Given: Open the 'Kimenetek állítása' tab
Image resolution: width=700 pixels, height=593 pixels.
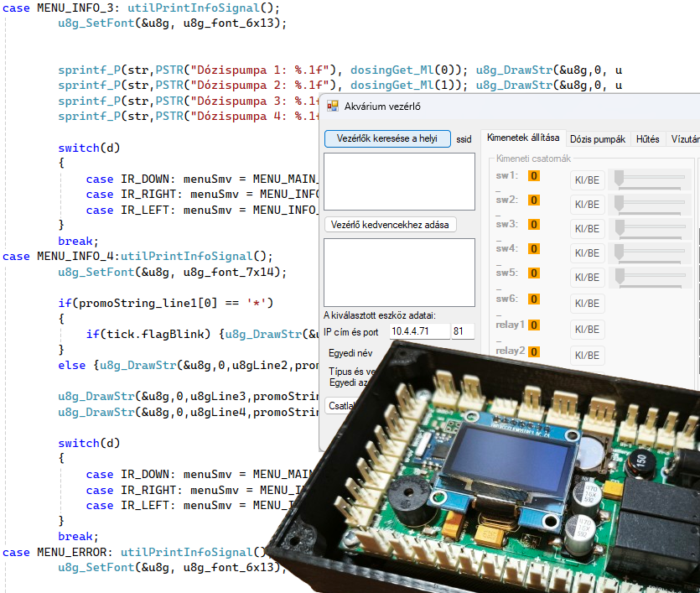Looking at the screenshot, I should pyautogui.click(x=523, y=138).
